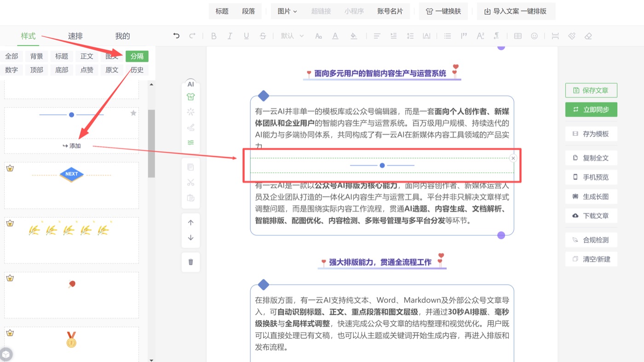Redo the last undone edit
This screenshot has width=644, height=362.
[193, 36]
